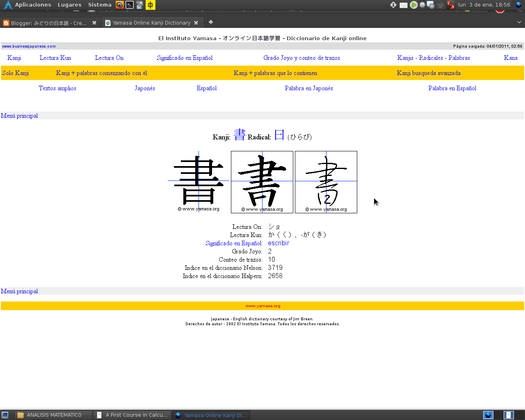The height and width of the screenshot is (420, 525).
Task: Click the ひらび radical reading text
Action: tap(300, 137)
